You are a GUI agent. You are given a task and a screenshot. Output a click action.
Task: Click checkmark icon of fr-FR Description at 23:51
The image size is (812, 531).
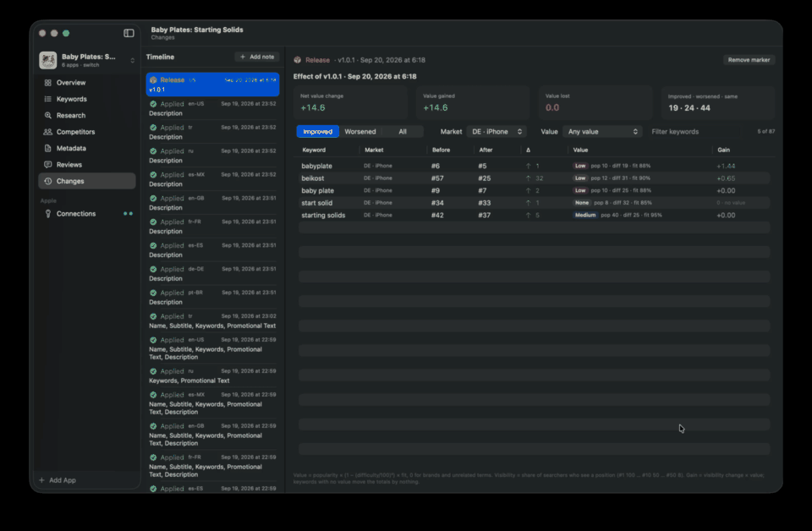click(153, 222)
